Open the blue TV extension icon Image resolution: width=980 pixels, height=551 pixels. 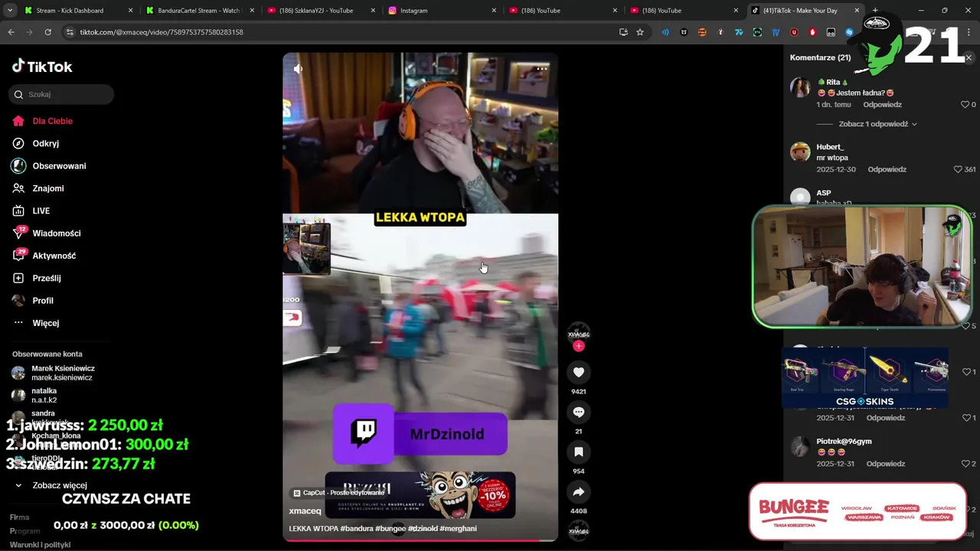click(x=776, y=32)
